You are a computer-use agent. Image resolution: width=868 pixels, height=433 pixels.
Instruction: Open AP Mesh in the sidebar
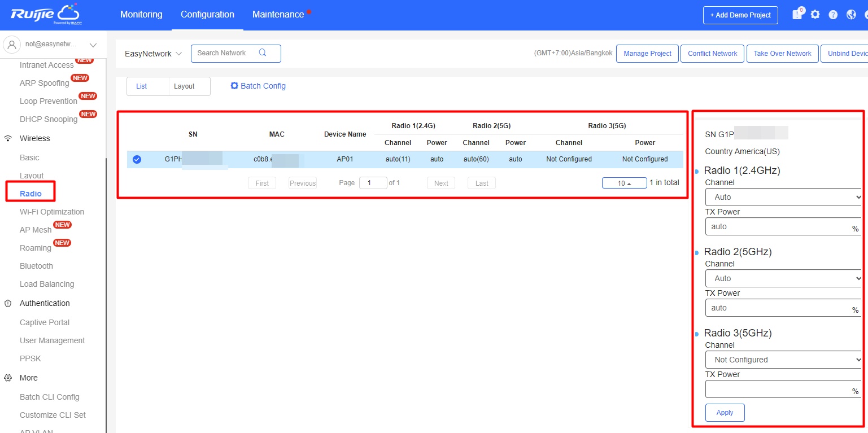click(36, 230)
